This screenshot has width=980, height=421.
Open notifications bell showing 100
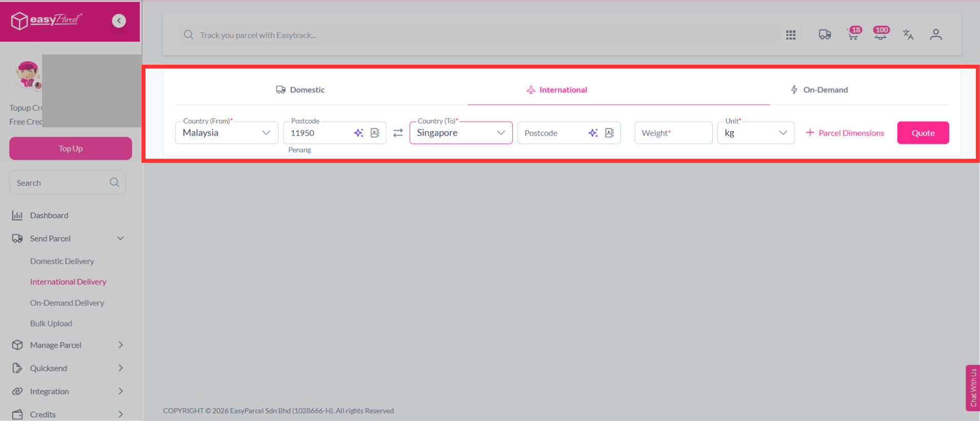point(881,33)
